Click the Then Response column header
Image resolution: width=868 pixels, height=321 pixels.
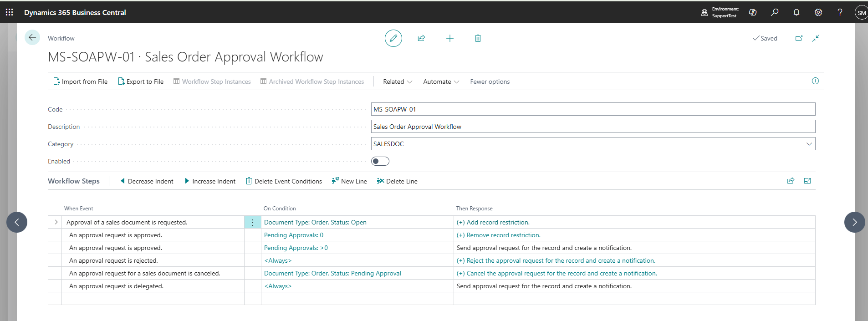474,209
